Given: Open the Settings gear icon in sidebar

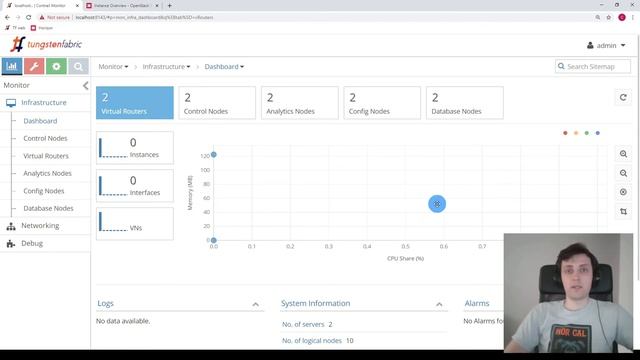Looking at the screenshot, I should click(x=56, y=66).
